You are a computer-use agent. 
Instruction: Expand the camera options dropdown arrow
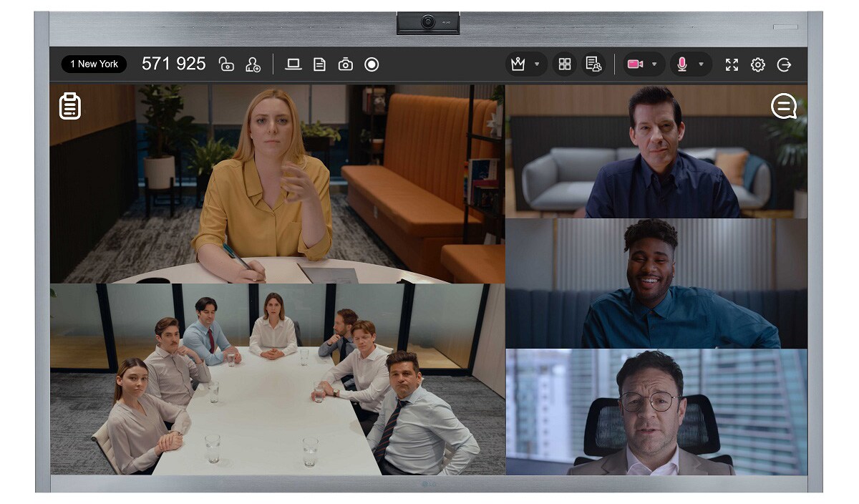pyautogui.click(x=654, y=64)
